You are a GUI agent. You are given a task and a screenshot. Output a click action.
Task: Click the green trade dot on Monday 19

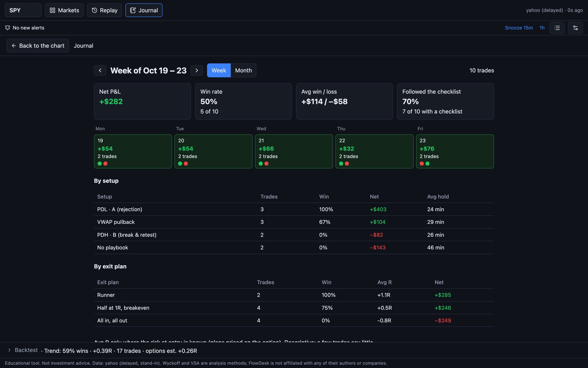pyautogui.click(x=100, y=164)
